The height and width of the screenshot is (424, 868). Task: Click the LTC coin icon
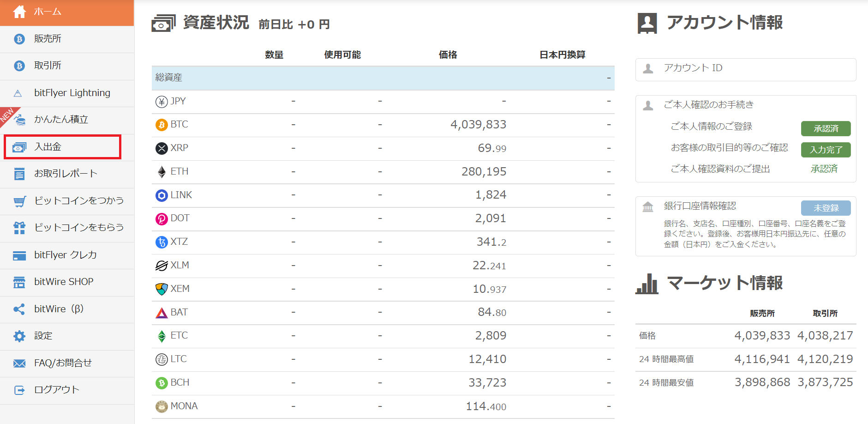coord(162,359)
